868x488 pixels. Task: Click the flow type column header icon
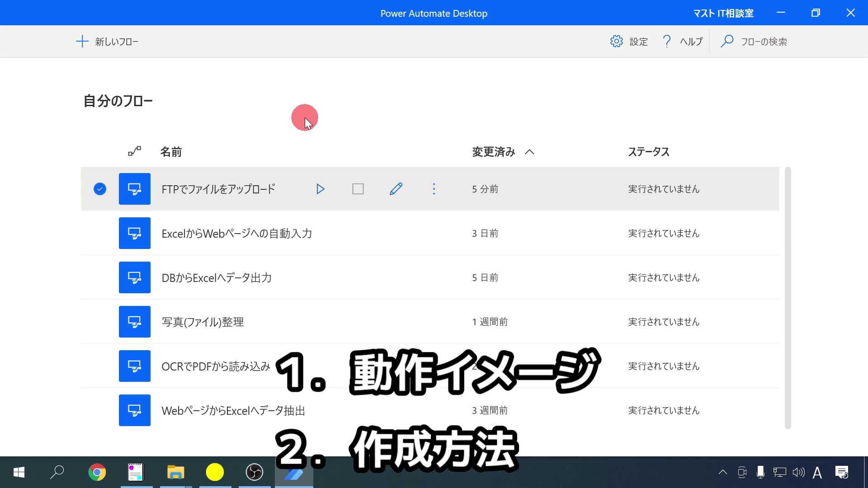[134, 151]
